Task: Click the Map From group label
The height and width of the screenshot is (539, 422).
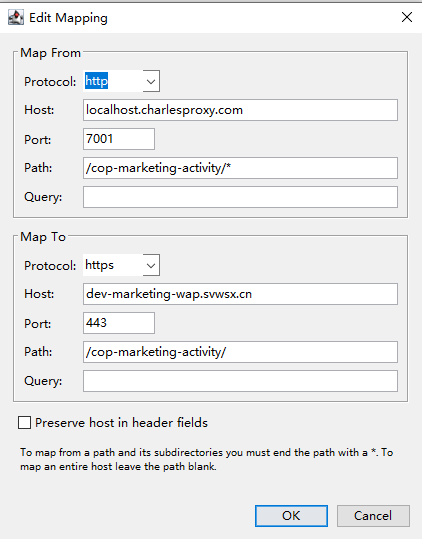Action: click(x=51, y=53)
